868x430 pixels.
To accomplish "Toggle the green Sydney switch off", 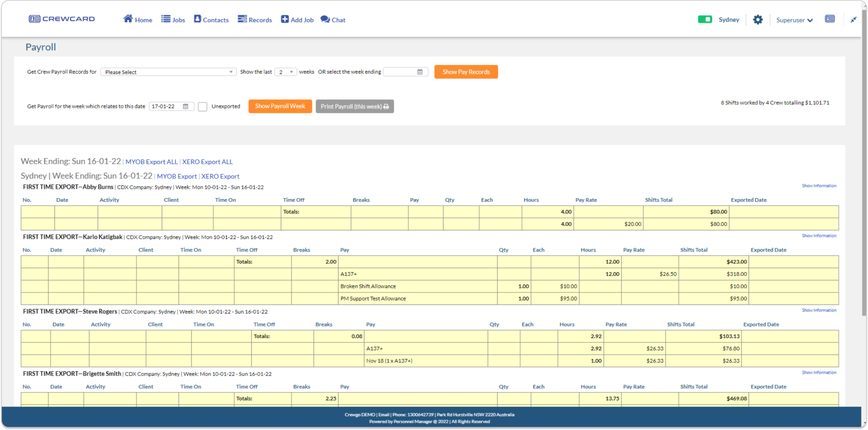I will point(705,19).
